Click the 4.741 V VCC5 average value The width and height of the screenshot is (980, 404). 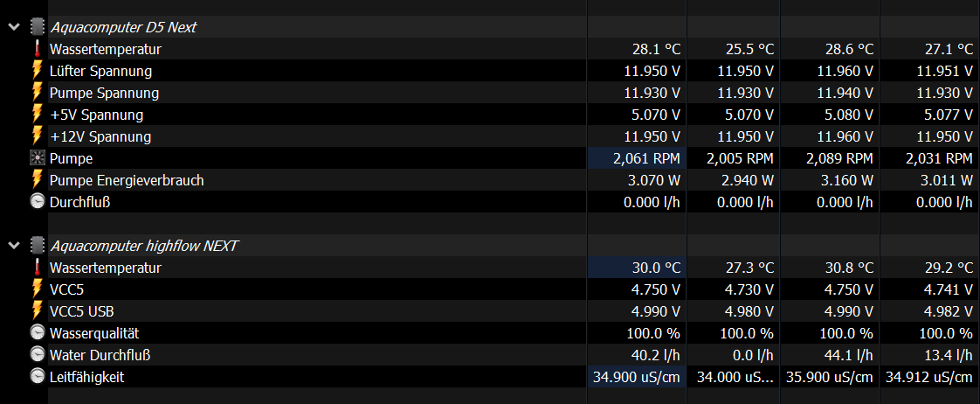pos(949,290)
